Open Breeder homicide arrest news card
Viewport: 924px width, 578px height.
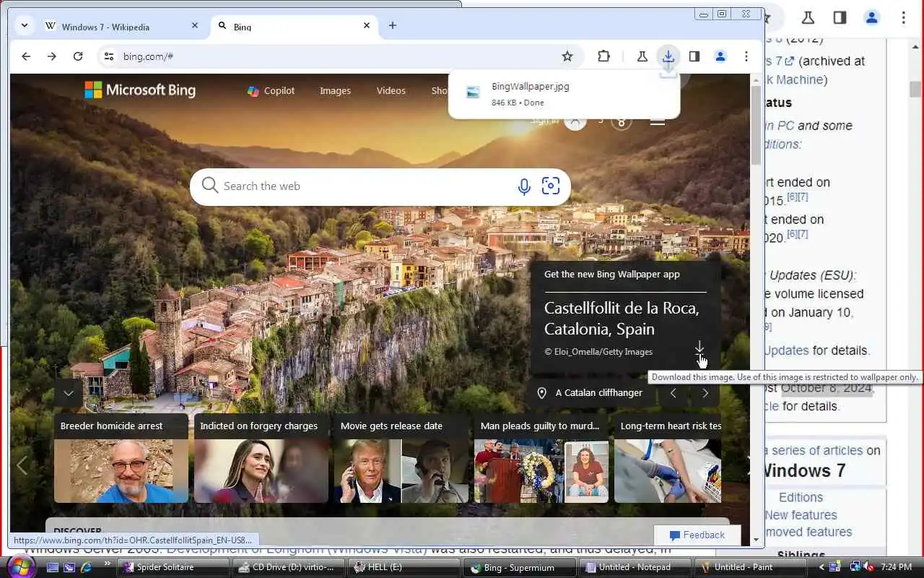point(121,458)
